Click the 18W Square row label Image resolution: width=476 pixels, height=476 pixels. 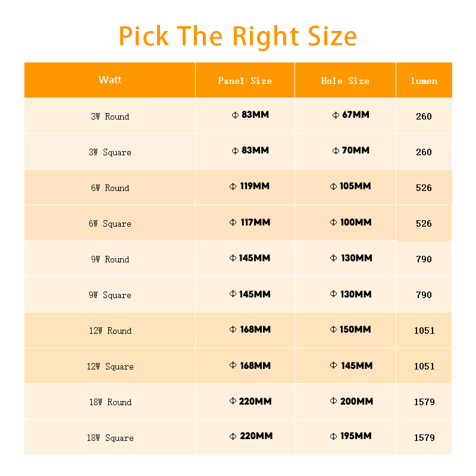coord(110,438)
